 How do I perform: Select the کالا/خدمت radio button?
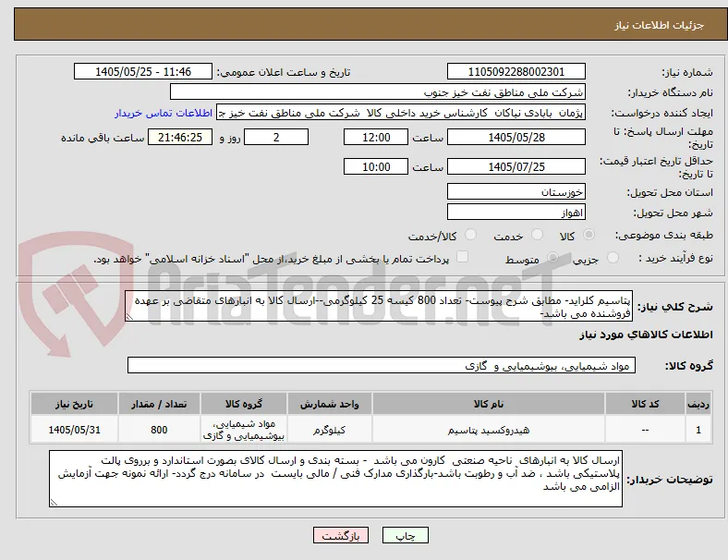(471, 235)
